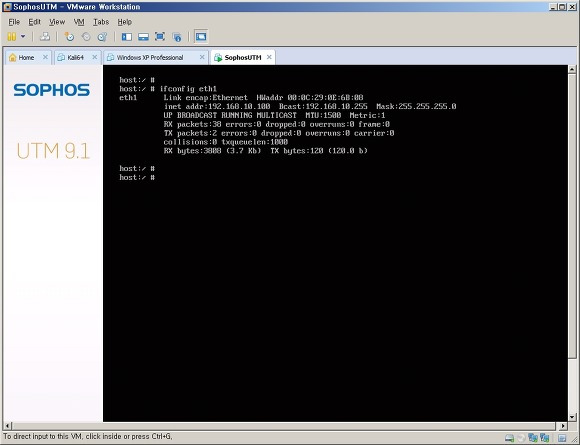
Task: Click the first network adapter status icon
Action: tap(533, 438)
